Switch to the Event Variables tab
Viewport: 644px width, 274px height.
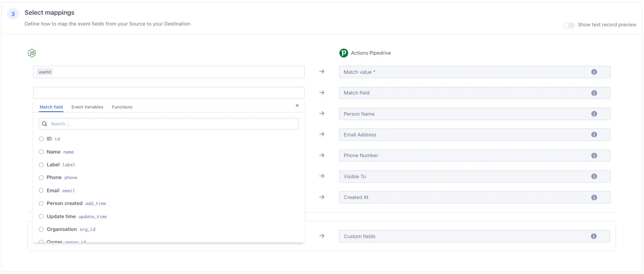[x=87, y=107]
